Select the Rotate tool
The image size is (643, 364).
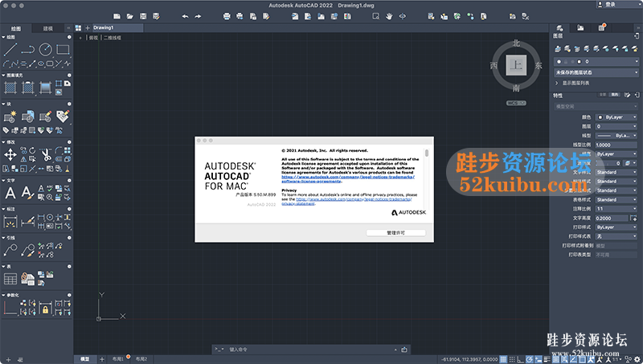32,150
